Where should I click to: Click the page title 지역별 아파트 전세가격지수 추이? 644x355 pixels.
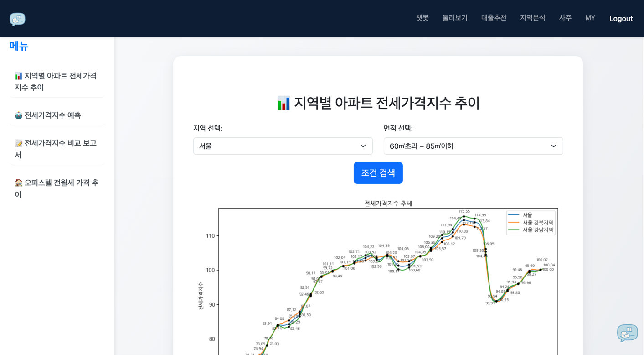tap(378, 103)
